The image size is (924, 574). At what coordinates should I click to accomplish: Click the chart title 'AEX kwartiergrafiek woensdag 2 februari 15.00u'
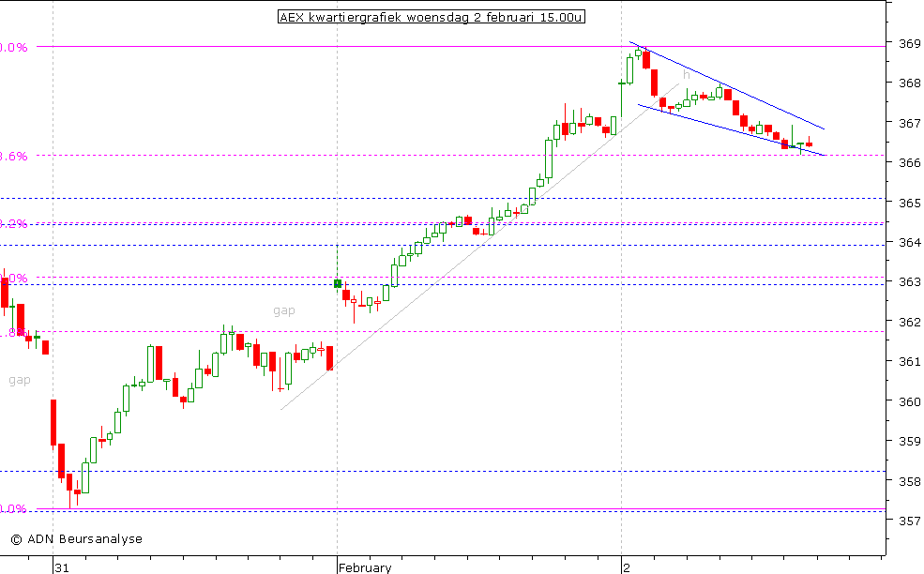[x=431, y=17]
